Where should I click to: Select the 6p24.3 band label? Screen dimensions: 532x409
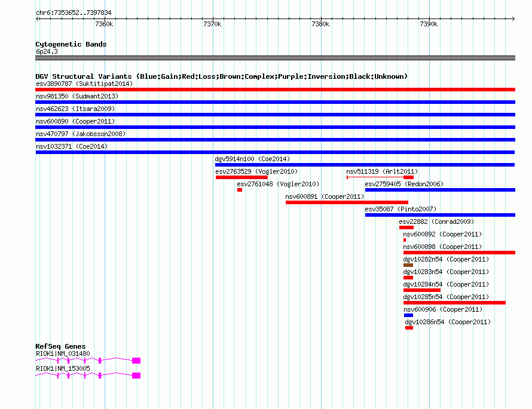(47, 51)
